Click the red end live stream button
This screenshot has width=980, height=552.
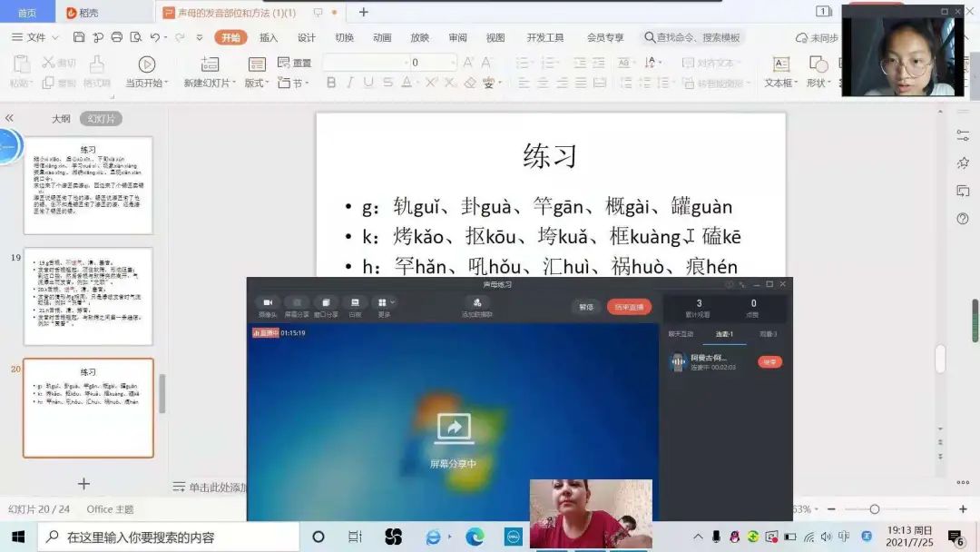[629, 307]
